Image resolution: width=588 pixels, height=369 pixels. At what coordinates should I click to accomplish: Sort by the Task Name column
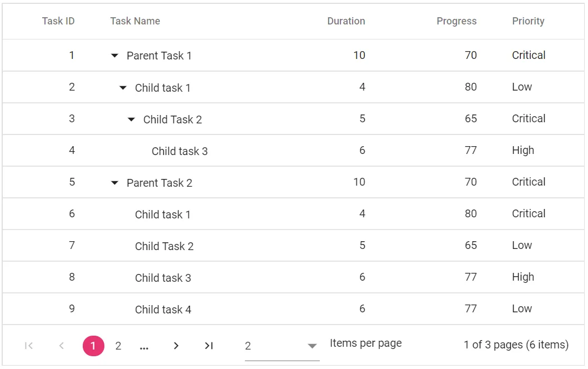pos(135,21)
